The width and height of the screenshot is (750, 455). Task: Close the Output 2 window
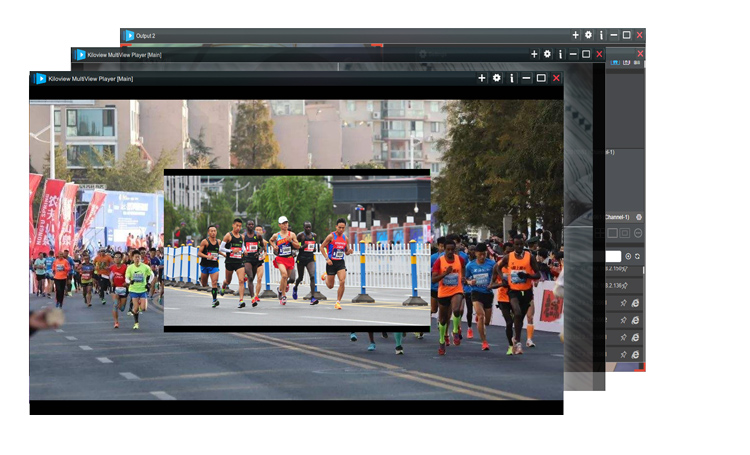(640, 35)
